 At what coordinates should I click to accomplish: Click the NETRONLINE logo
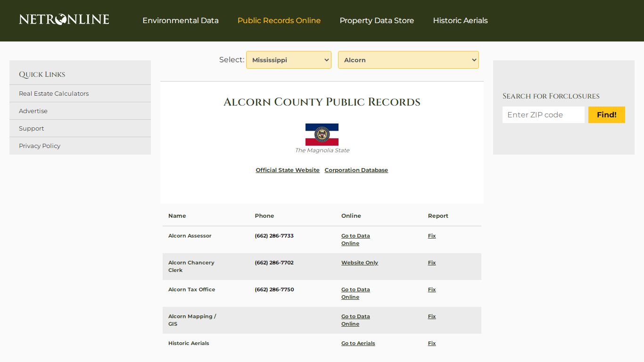tap(64, 19)
